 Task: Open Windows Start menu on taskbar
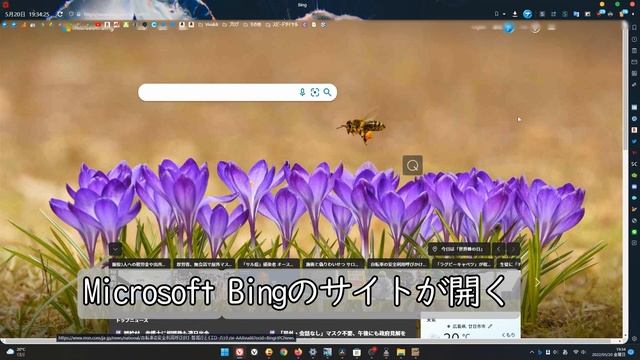tap(224, 352)
